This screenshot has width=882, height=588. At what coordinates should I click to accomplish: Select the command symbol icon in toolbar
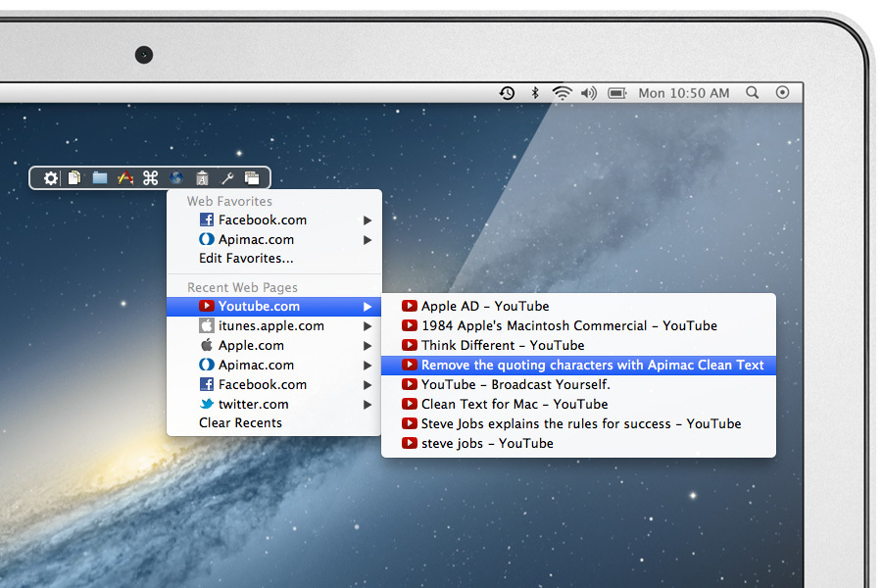(150, 177)
